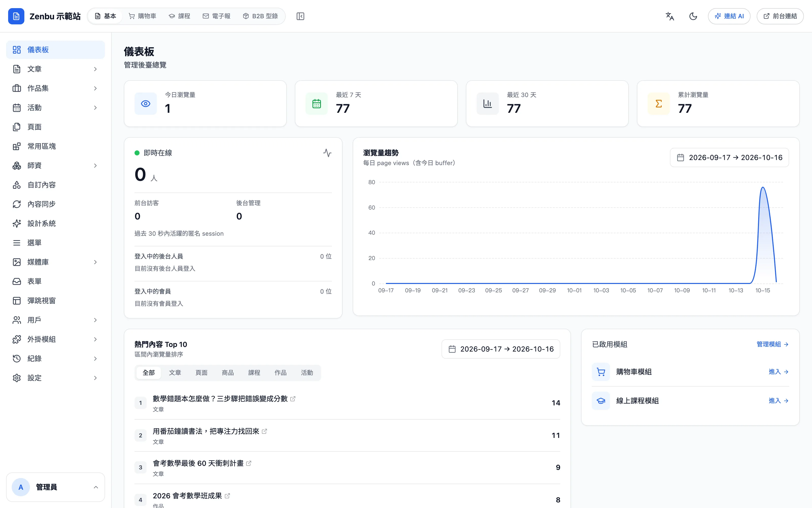812x508 pixels.
Task: Open the 瀏覽量趨勢 date range picker
Action: point(729,157)
